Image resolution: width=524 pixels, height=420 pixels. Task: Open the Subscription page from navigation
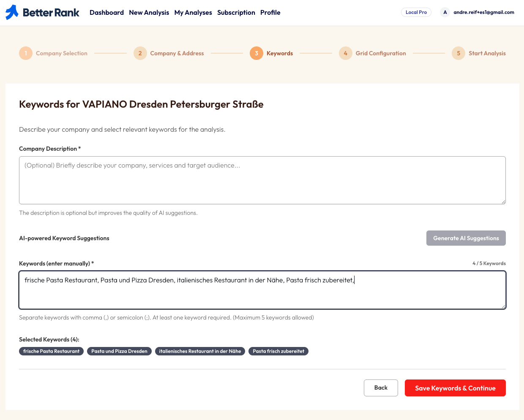pos(236,12)
